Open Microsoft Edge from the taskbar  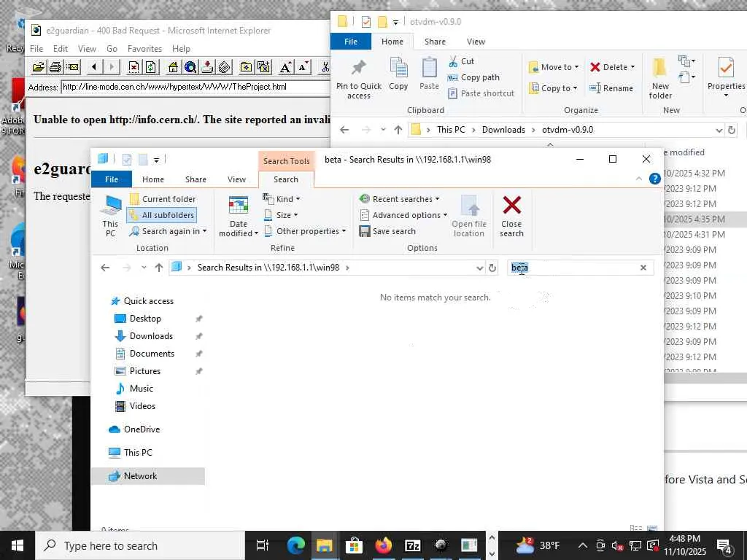click(x=295, y=545)
